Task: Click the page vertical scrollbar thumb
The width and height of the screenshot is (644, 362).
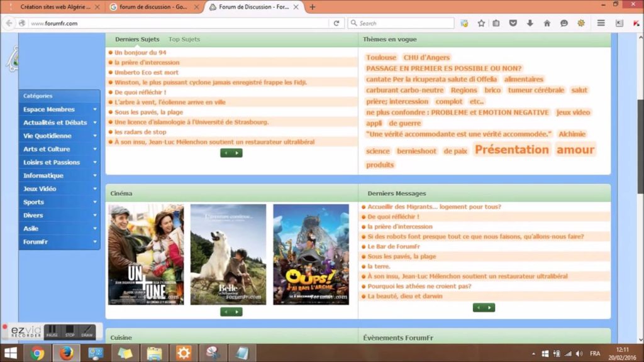Action: pyautogui.click(x=640, y=146)
